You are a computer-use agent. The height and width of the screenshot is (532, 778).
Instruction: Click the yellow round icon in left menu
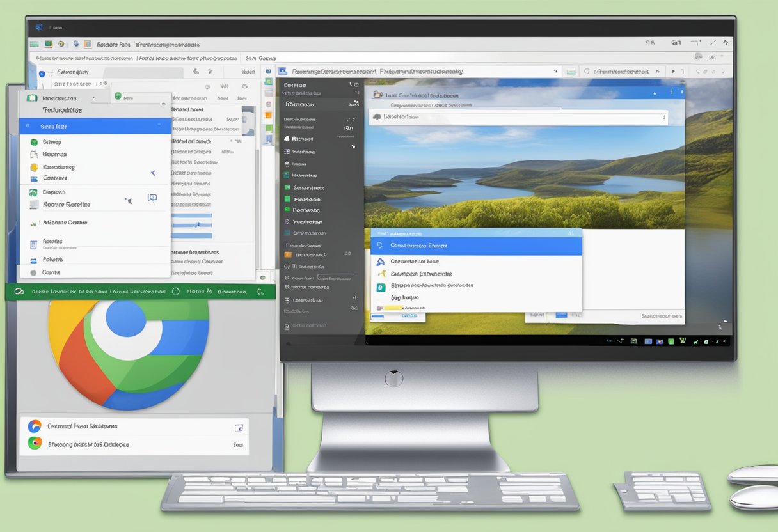[34, 168]
